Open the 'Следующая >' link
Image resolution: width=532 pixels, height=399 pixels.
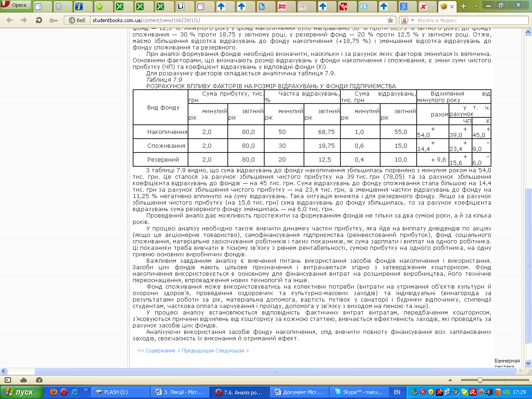tap(233, 351)
